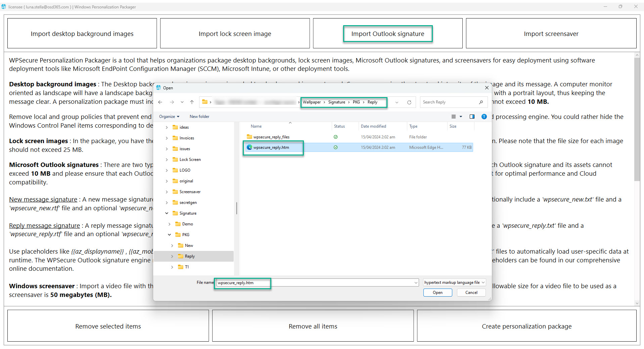Screen dimensions: 644x349
Task: Click the magnifier in the Search Reply box
Action: pos(481,102)
